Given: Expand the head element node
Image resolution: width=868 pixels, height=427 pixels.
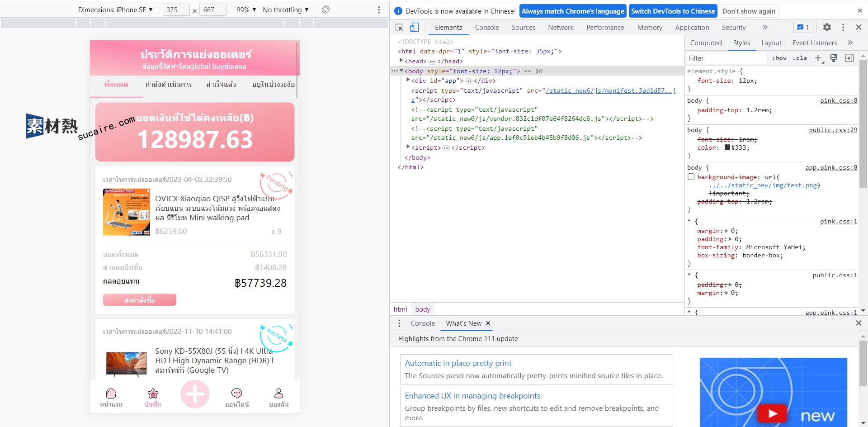Looking at the screenshot, I should tap(401, 61).
